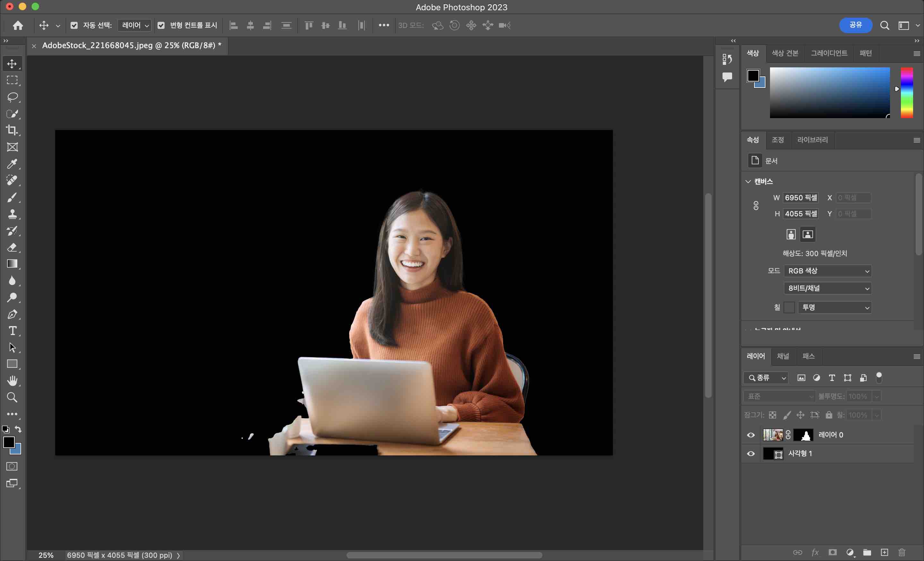Open the 8비트/채널 bit depth dropdown
This screenshot has height=561, width=924.
click(x=828, y=289)
